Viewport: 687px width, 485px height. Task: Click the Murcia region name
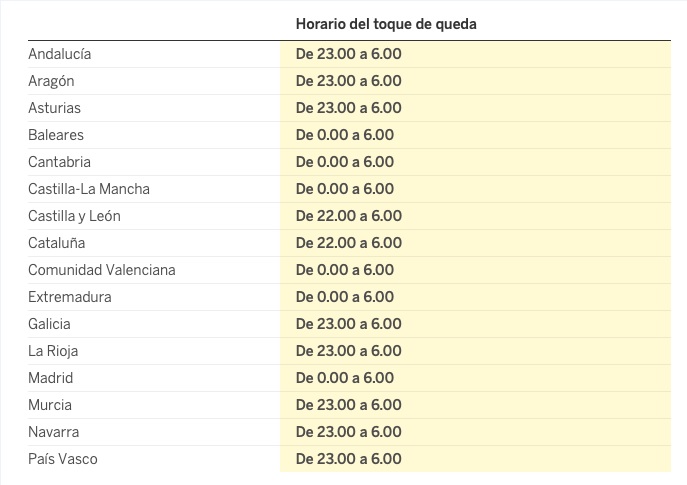click(x=50, y=405)
